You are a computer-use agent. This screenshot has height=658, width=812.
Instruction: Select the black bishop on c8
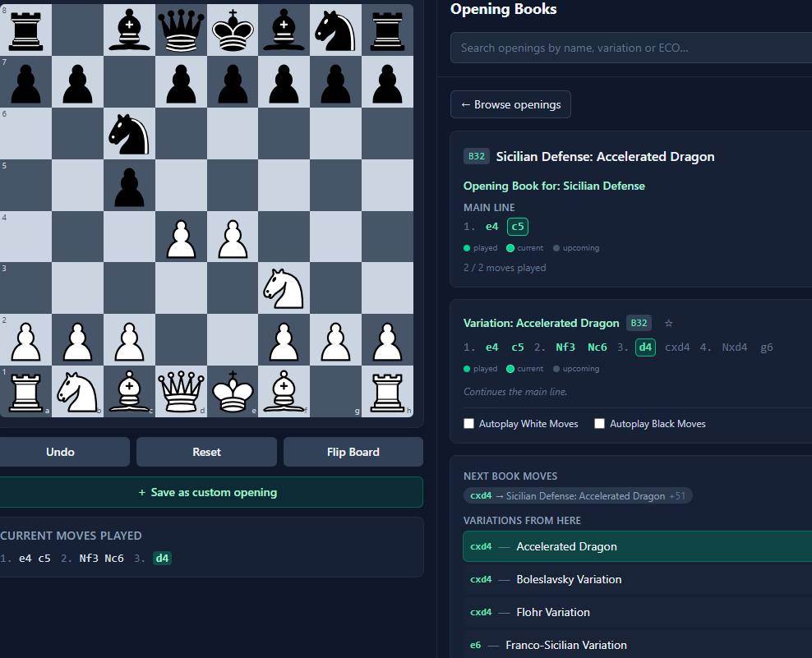(x=129, y=30)
